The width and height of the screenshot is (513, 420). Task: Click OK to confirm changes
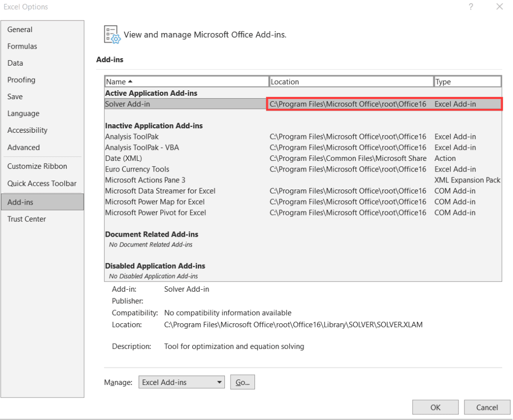[x=435, y=407]
